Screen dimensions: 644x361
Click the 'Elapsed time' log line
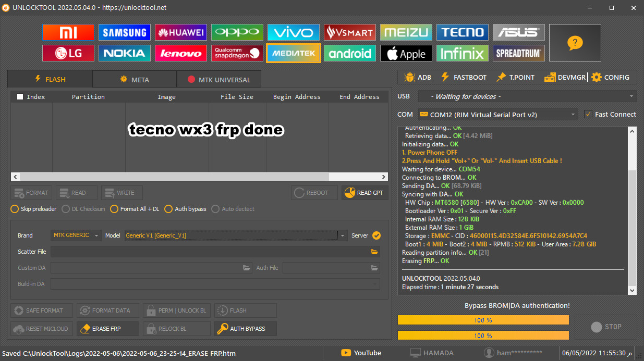pos(450,287)
